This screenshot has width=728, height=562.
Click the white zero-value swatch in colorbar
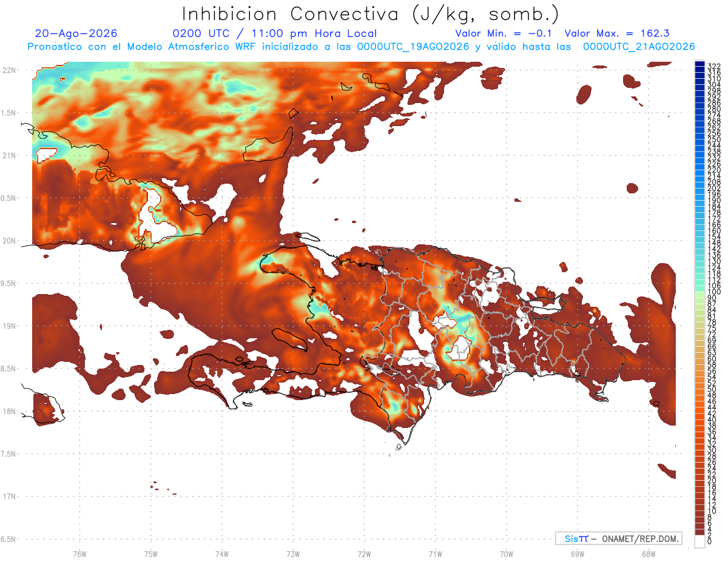click(x=699, y=541)
